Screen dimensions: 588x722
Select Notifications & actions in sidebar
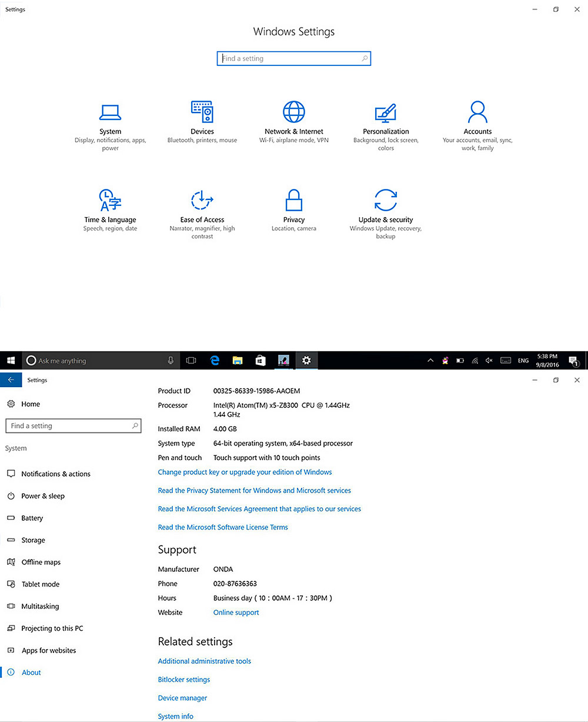pyautogui.click(x=56, y=474)
